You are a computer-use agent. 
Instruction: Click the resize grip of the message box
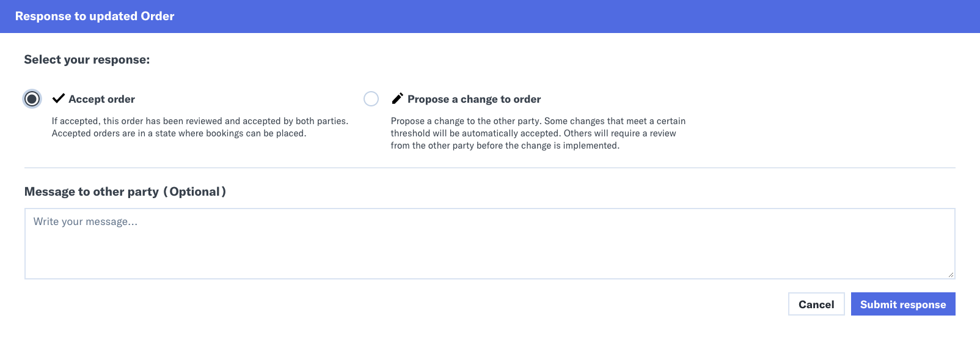951,275
